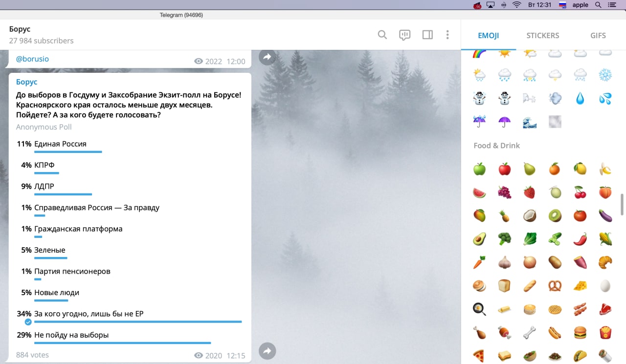Insert the grapes emoji
This screenshot has height=364, width=626.
pos(504,193)
